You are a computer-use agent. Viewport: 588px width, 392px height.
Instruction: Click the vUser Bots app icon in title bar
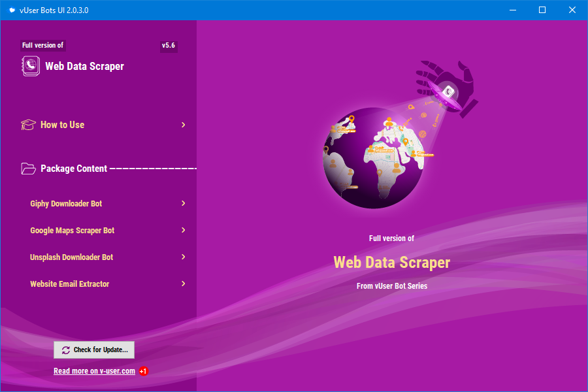pos(12,10)
